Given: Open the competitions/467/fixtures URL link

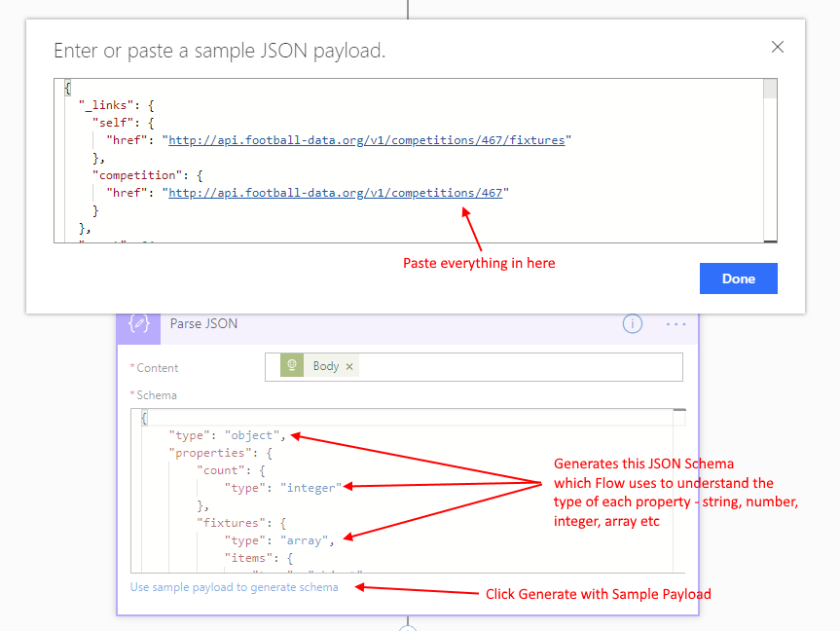Looking at the screenshot, I should pyautogui.click(x=366, y=140).
